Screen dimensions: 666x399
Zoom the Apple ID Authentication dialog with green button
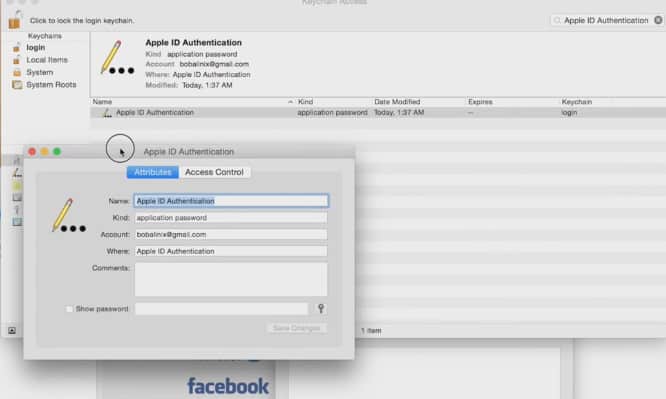(x=57, y=152)
